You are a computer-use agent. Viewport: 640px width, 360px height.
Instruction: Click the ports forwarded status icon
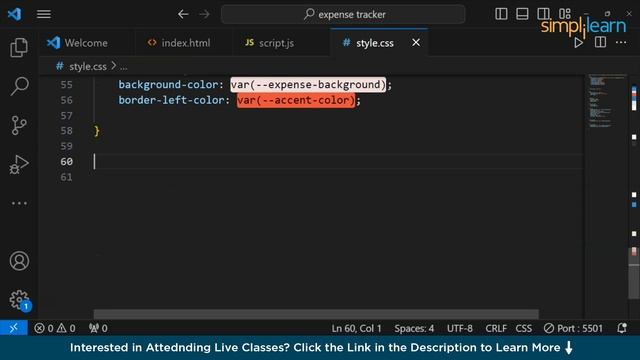point(98,328)
